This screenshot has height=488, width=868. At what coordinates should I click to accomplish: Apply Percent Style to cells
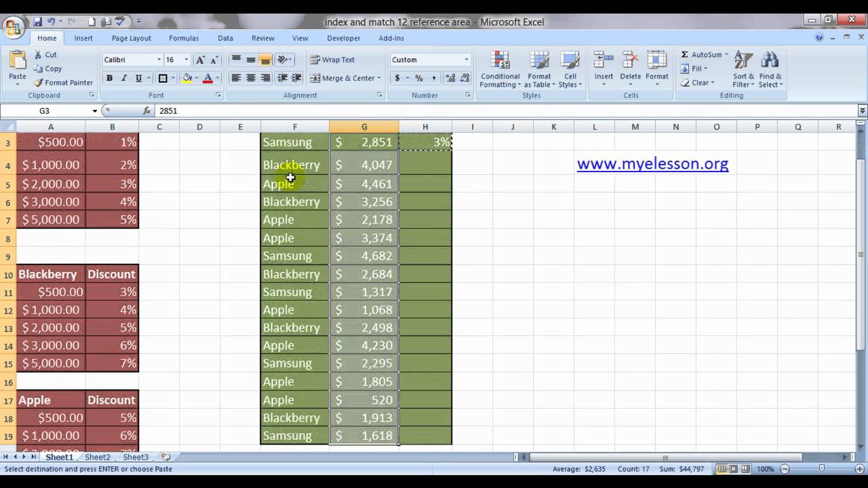pyautogui.click(x=419, y=78)
